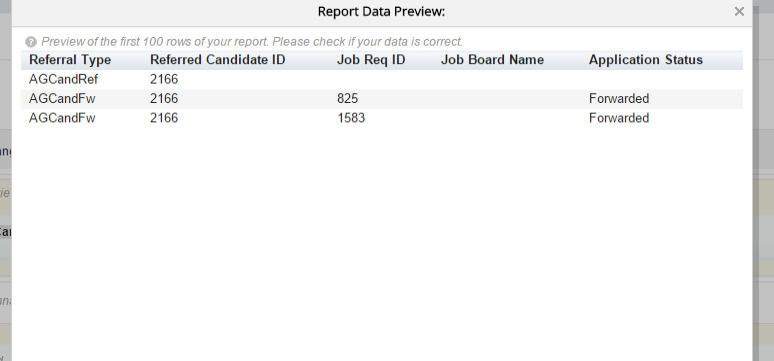The image size is (774, 361).
Task: Click Job Req ID 825 cell
Action: [x=348, y=99]
